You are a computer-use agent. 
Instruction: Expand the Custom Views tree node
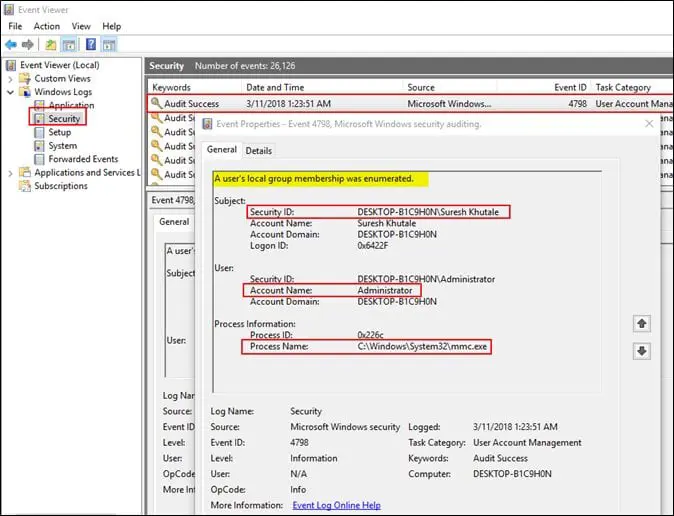tap(11, 78)
